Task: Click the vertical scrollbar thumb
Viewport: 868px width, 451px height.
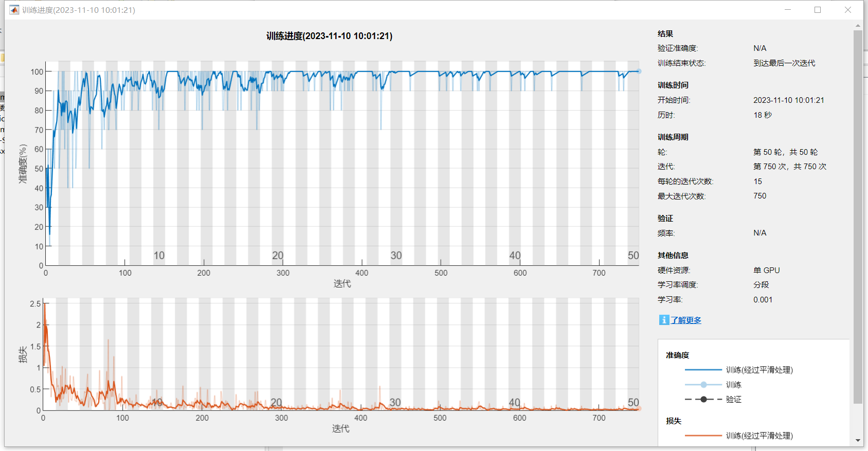Action: [858, 217]
